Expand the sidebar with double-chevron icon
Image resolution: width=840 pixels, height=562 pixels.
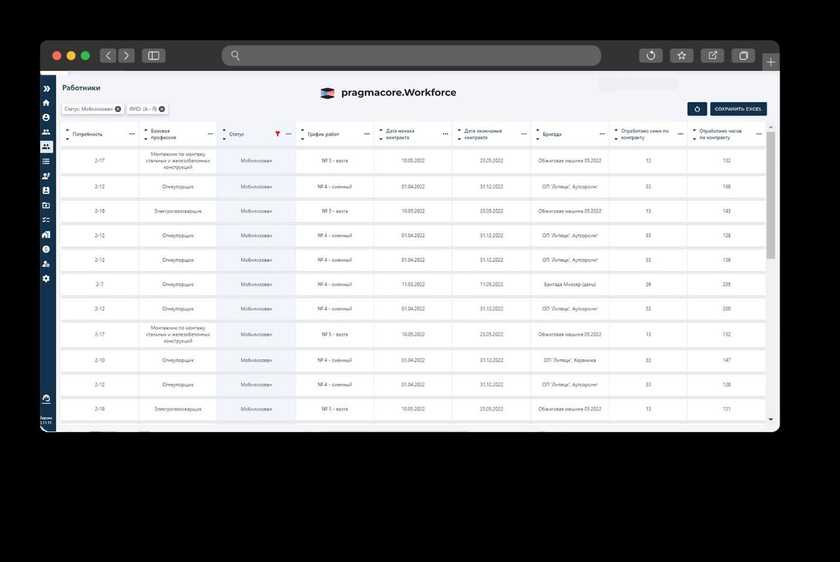(x=46, y=89)
